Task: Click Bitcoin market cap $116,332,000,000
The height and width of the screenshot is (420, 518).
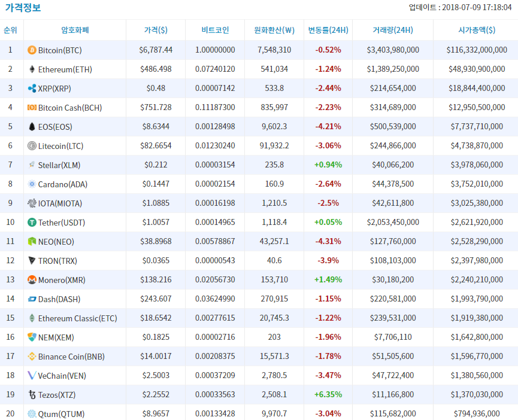Action: [477, 50]
